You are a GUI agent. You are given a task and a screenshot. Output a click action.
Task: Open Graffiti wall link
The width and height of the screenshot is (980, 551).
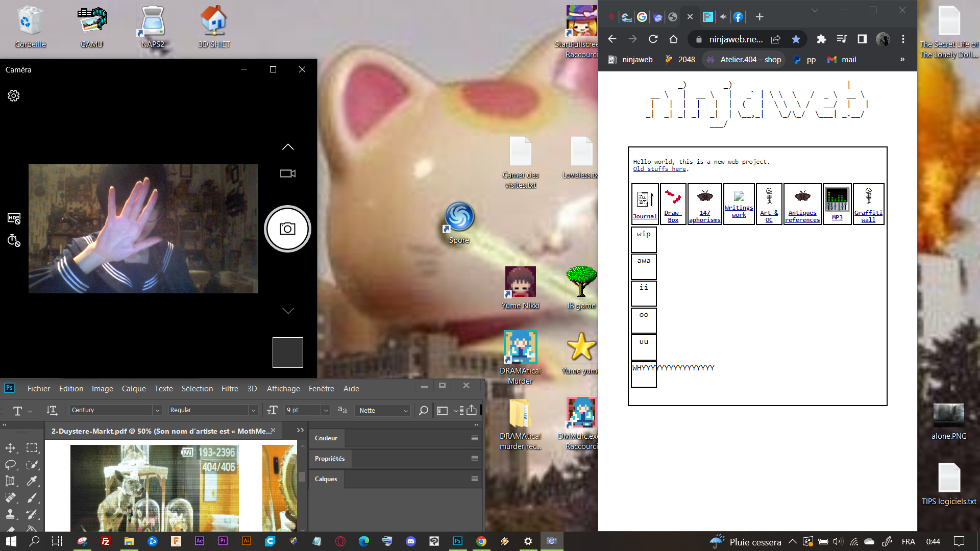[x=868, y=216]
